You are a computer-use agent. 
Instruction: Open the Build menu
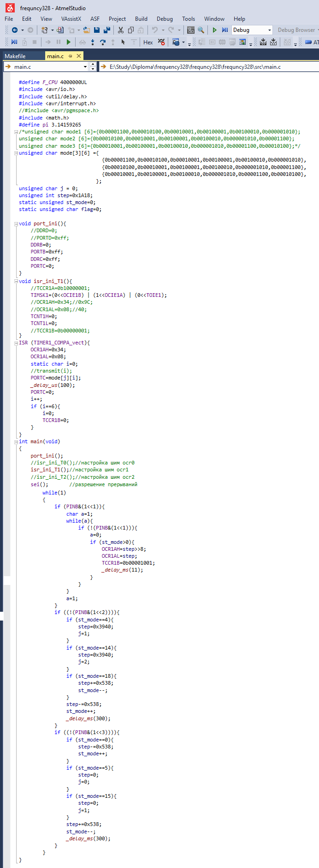click(x=141, y=19)
